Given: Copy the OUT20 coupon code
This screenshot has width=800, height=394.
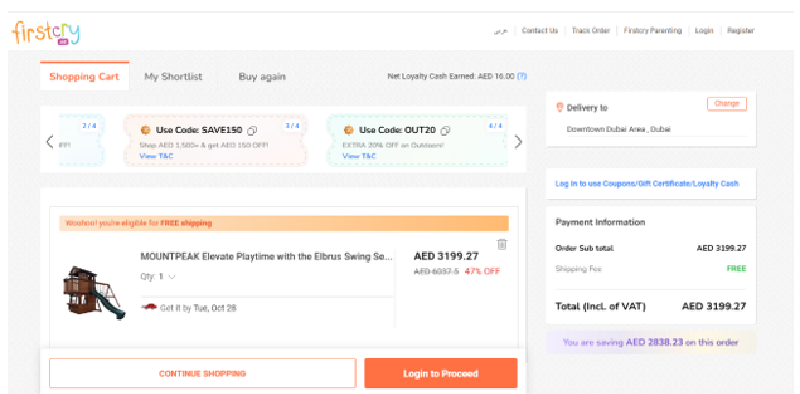Looking at the screenshot, I should 445,131.
